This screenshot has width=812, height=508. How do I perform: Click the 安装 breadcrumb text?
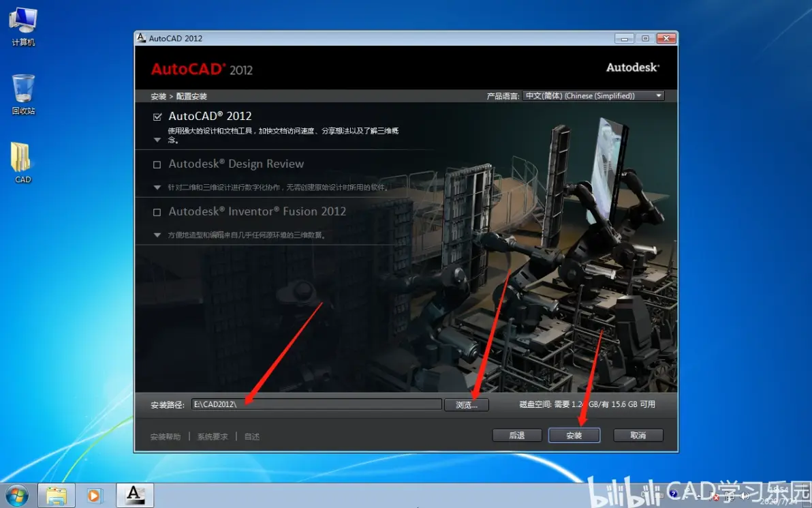tap(159, 96)
